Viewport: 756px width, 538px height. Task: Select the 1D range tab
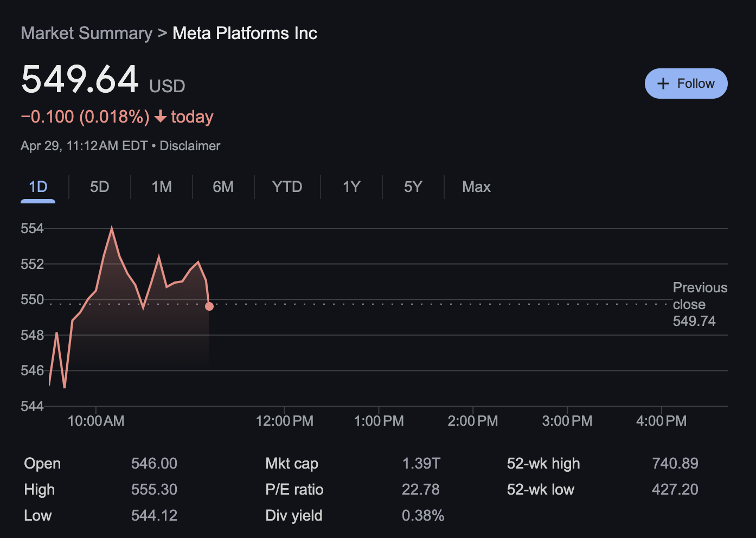point(38,187)
